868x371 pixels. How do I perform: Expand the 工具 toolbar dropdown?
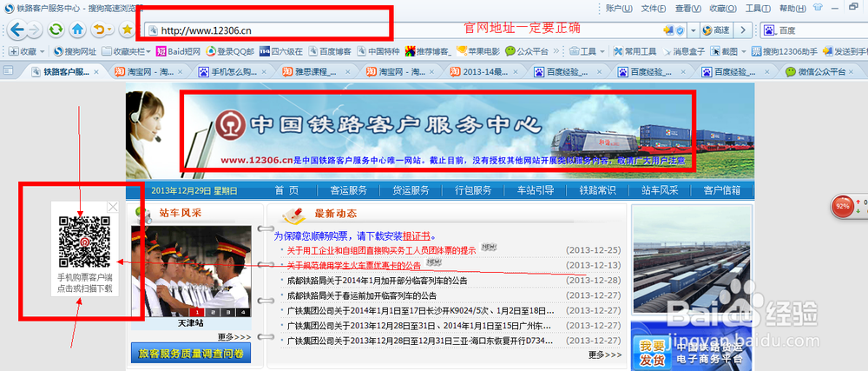click(x=602, y=51)
